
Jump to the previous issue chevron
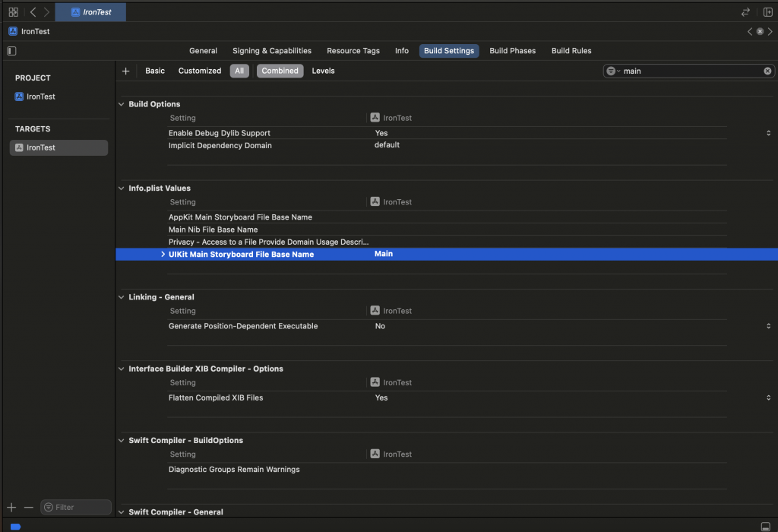click(x=750, y=31)
